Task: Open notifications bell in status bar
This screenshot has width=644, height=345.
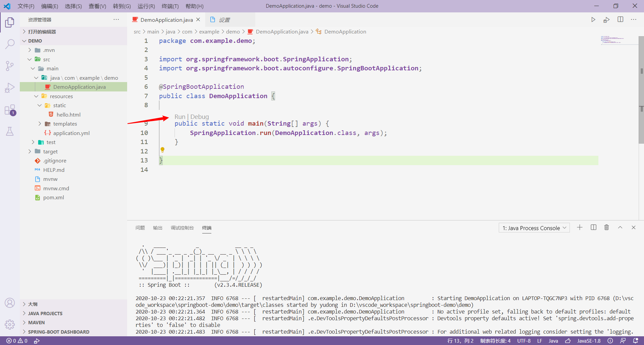Action: click(635, 341)
